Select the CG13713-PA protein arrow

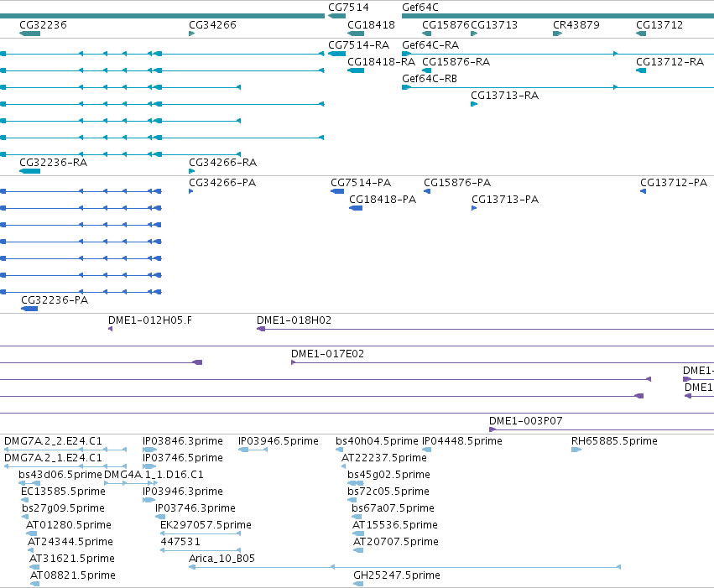(x=474, y=208)
